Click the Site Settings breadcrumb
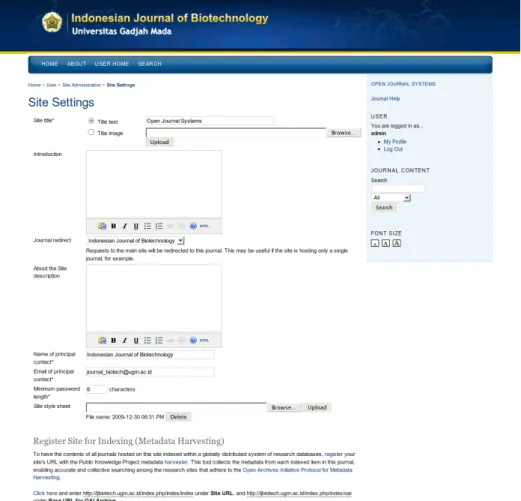 click(121, 85)
